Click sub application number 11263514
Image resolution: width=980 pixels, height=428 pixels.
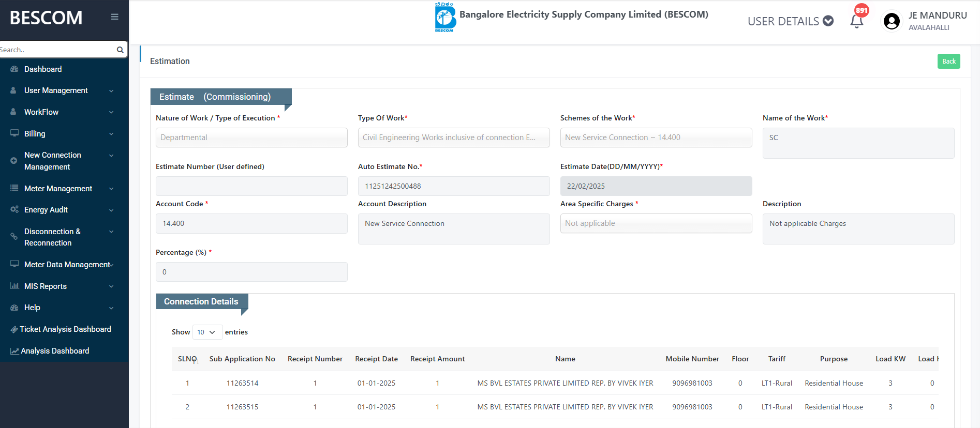(x=242, y=383)
